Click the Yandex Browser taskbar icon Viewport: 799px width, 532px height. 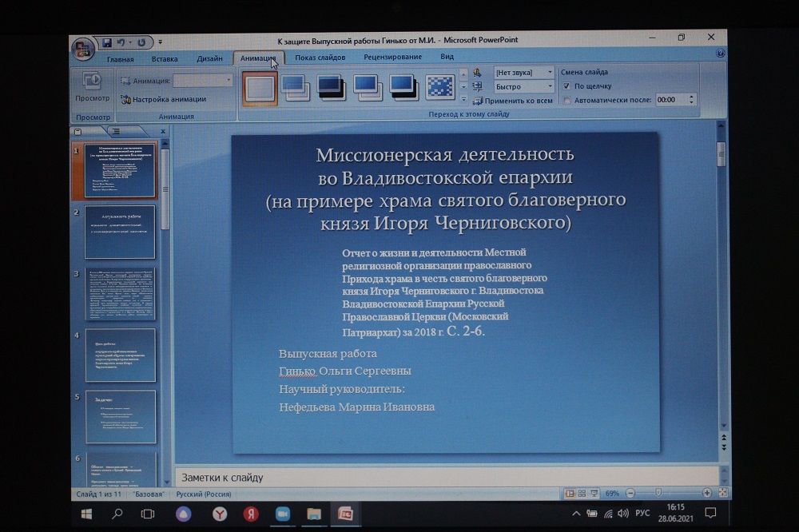(219, 514)
